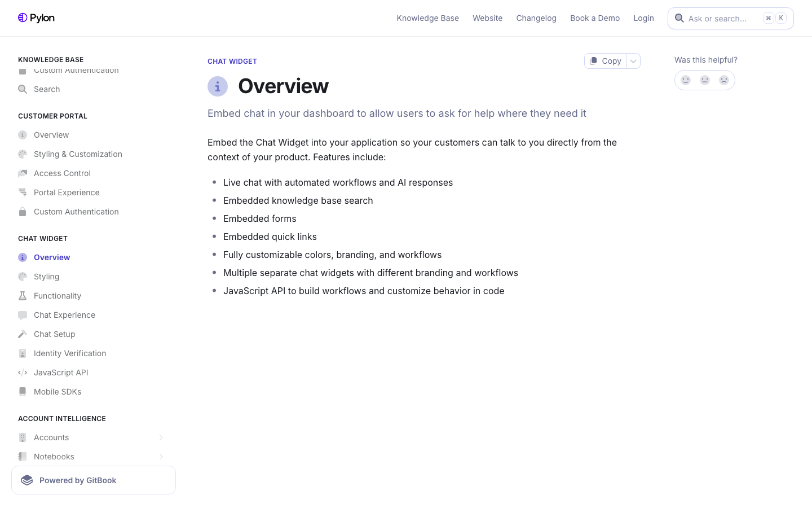Click the Mobile SDKs phone icon
The image size is (812, 508).
click(23, 392)
